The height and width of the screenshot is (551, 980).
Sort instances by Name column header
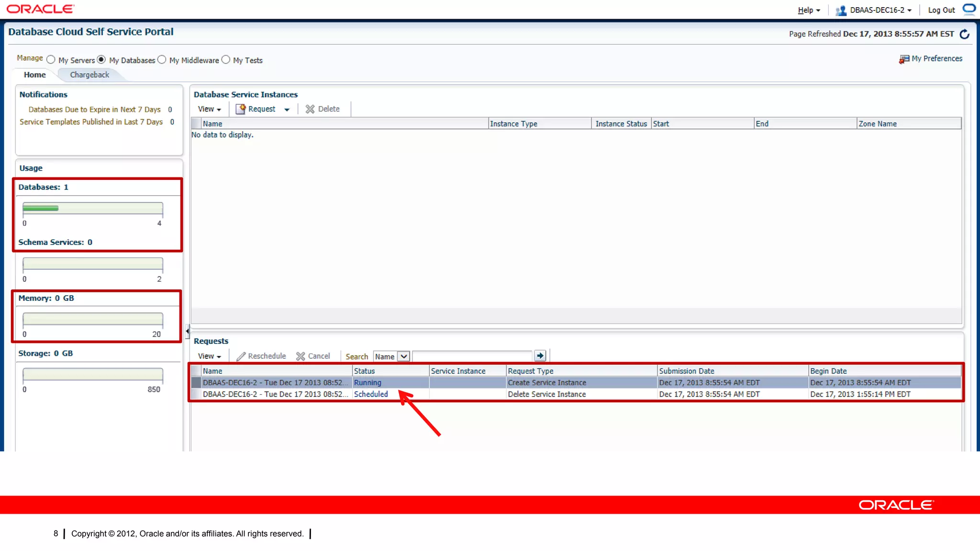(x=345, y=123)
